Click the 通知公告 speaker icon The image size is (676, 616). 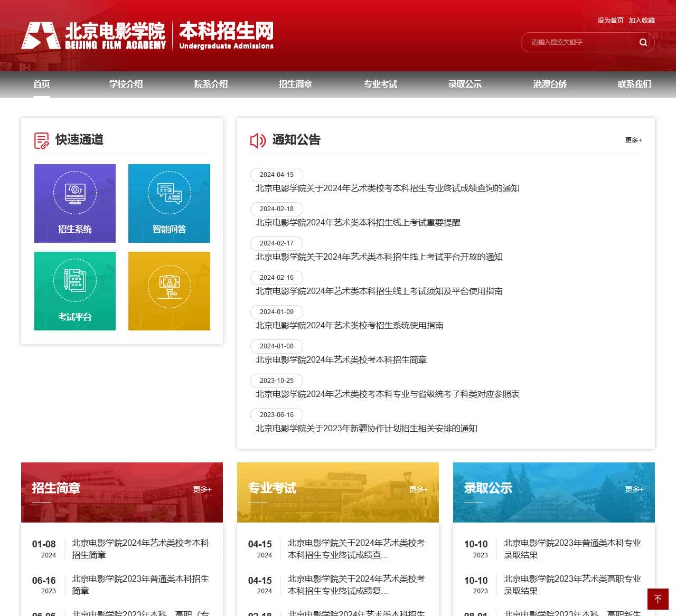[x=258, y=140]
